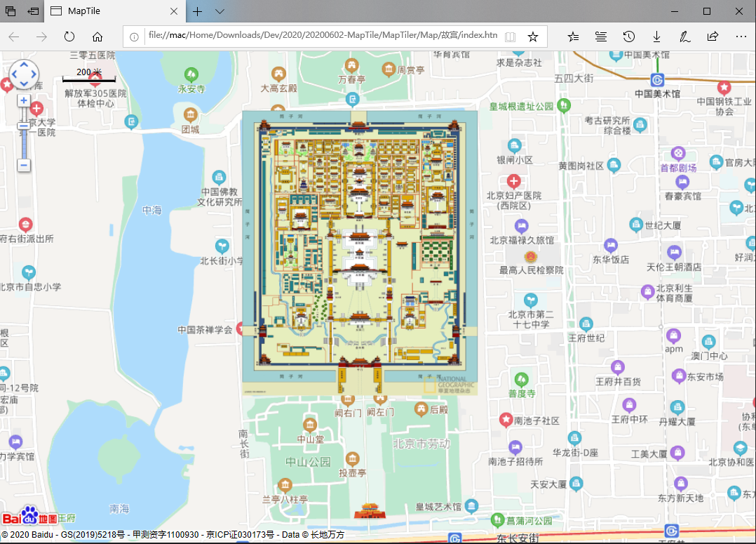The height and width of the screenshot is (544, 756).
Task: Click the 府右街派出所 marker
Action: (25, 225)
